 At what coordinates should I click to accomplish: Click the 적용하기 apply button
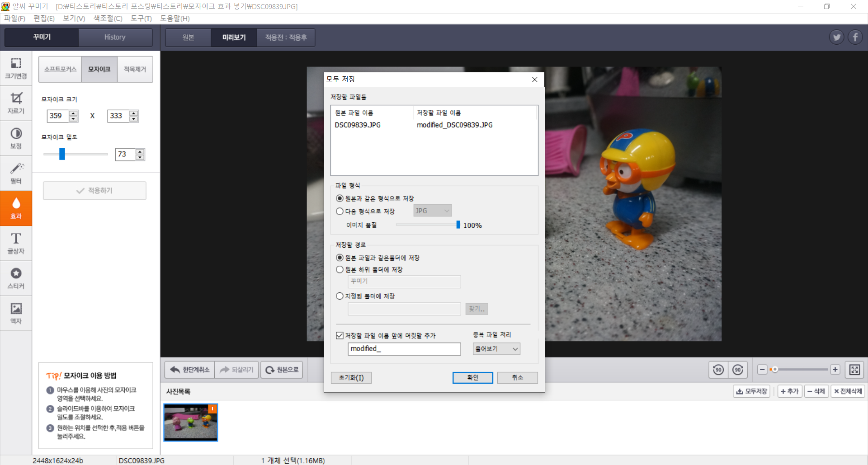(x=94, y=191)
